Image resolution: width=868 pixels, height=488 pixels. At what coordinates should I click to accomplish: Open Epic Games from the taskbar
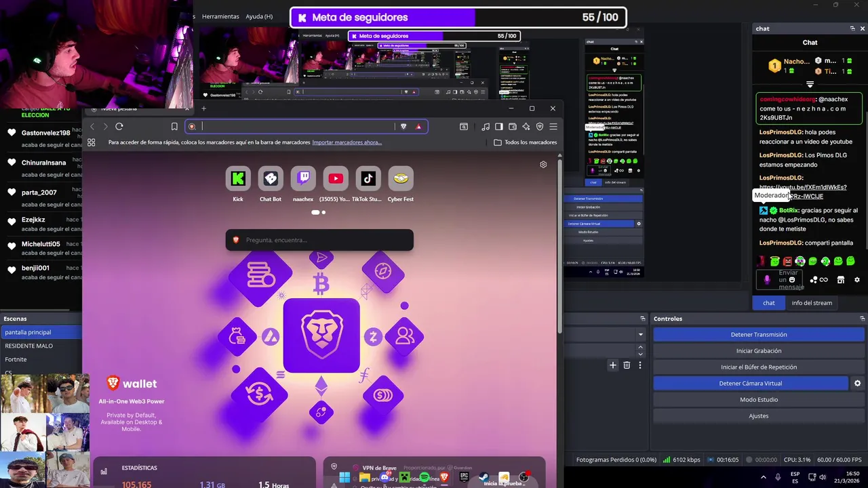(464, 478)
